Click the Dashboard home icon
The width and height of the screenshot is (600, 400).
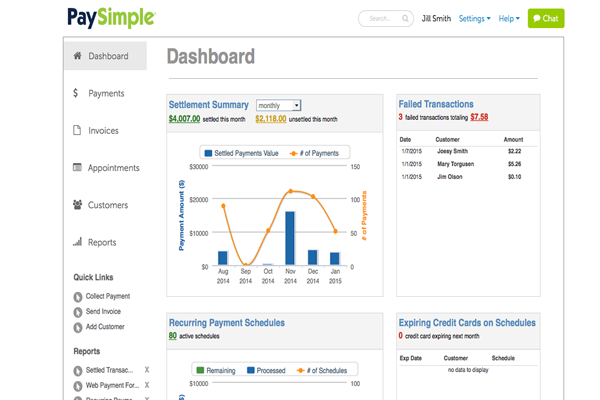tap(77, 56)
